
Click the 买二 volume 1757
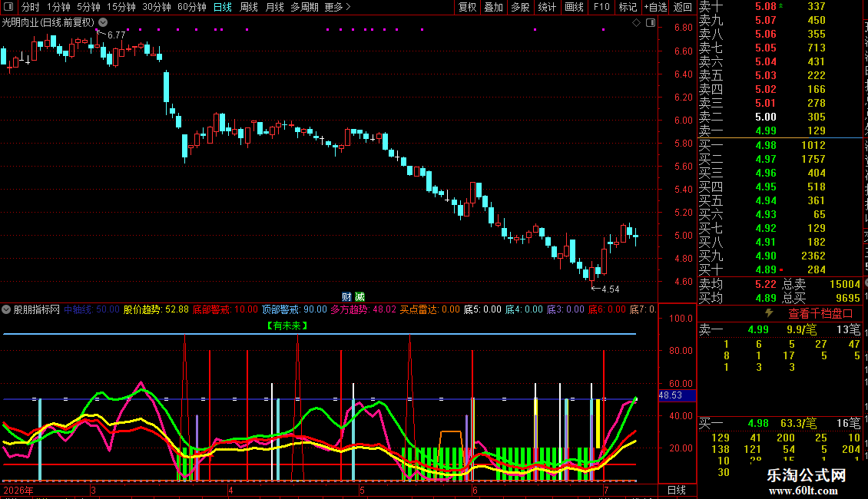tap(813, 159)
